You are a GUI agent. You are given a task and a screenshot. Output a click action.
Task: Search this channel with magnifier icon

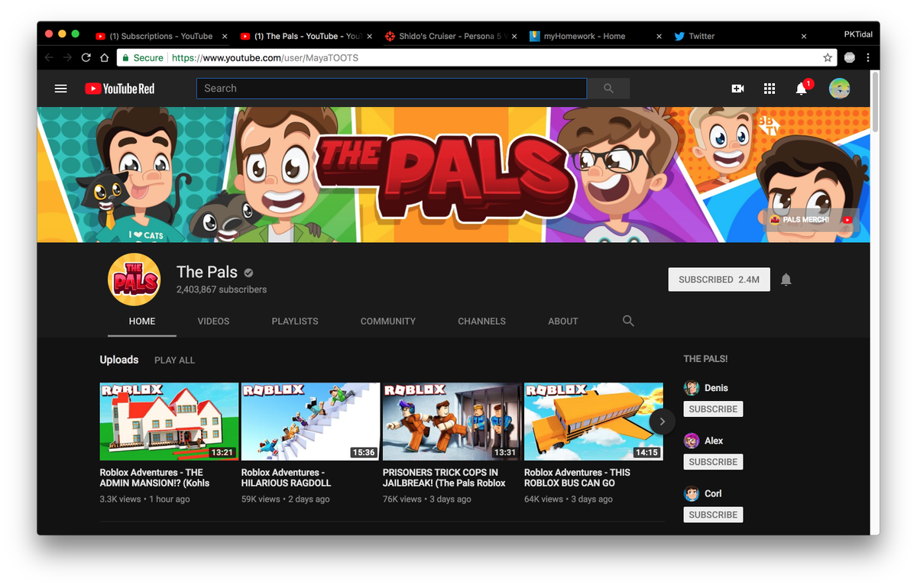click(628, 321)
